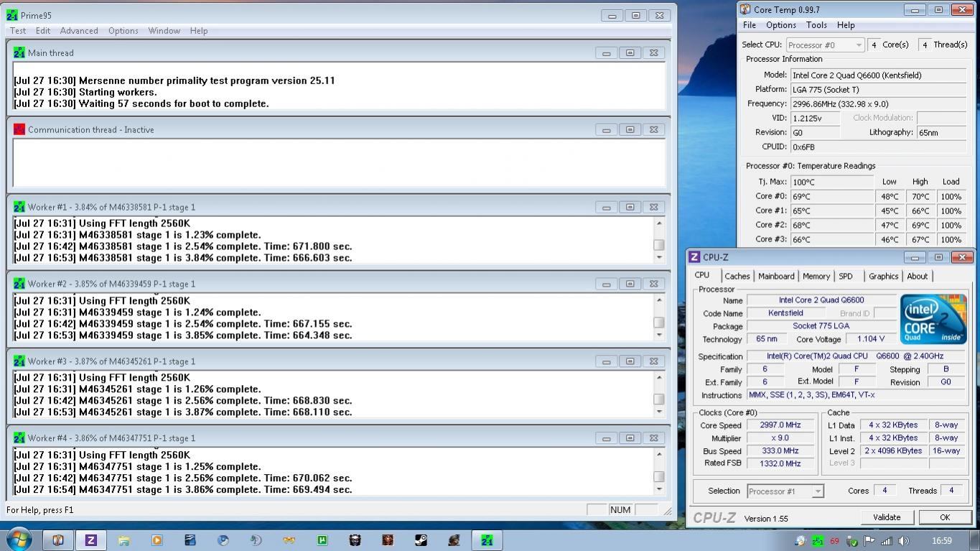This screenshot has width=980, height=551.
Task: Click the NUM indicator in Prime95 status bar
Action: (x=620, y=510)
